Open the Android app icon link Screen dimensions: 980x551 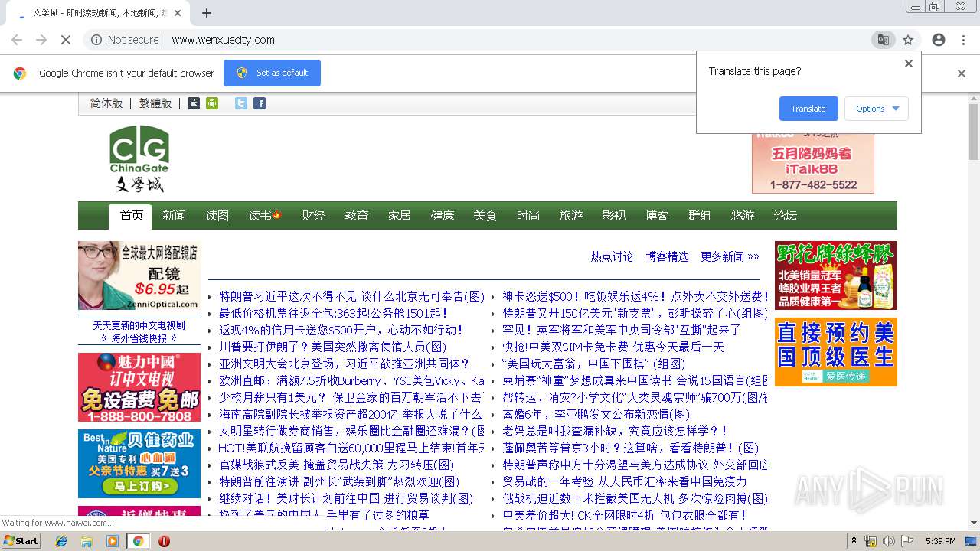[x=212, y=103]
